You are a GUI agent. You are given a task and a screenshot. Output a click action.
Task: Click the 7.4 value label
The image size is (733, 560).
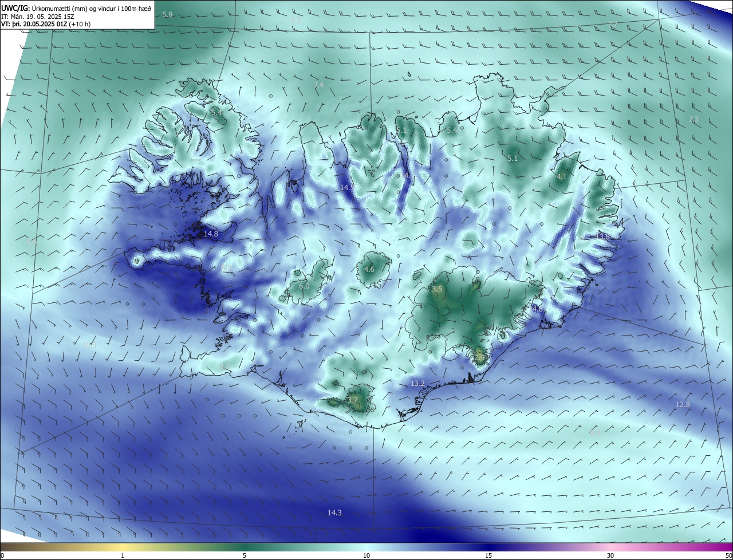(318, 85)
